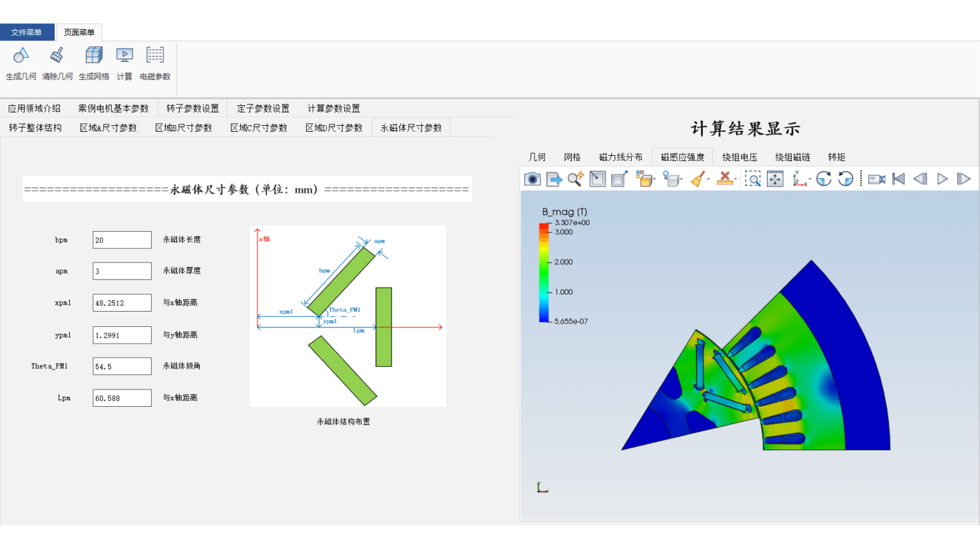Select the 转子参数设置 tab
The image size is (980, 548).
click(x=192, y=108)
